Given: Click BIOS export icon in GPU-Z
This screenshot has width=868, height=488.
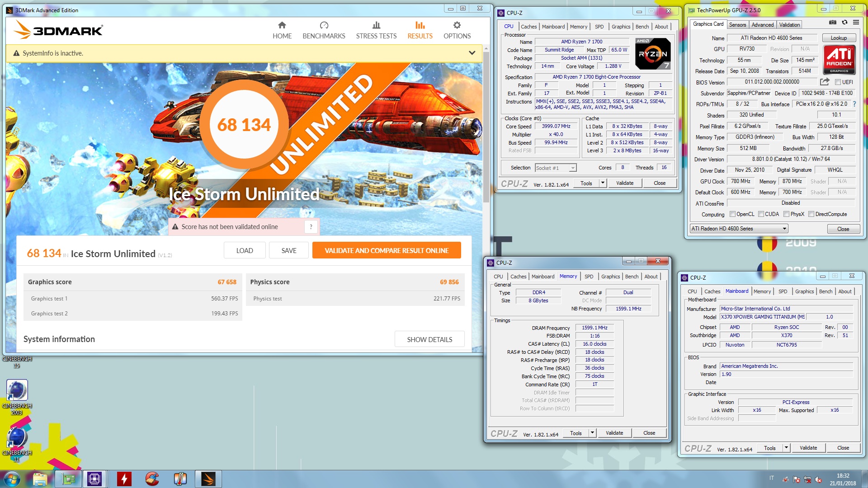Looking at the screenshot, I should click(825, 82).
